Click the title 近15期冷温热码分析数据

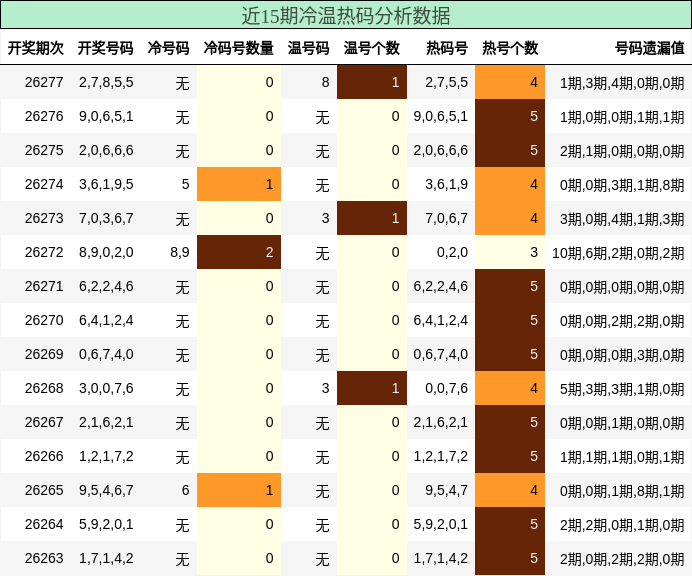(346, 16)
